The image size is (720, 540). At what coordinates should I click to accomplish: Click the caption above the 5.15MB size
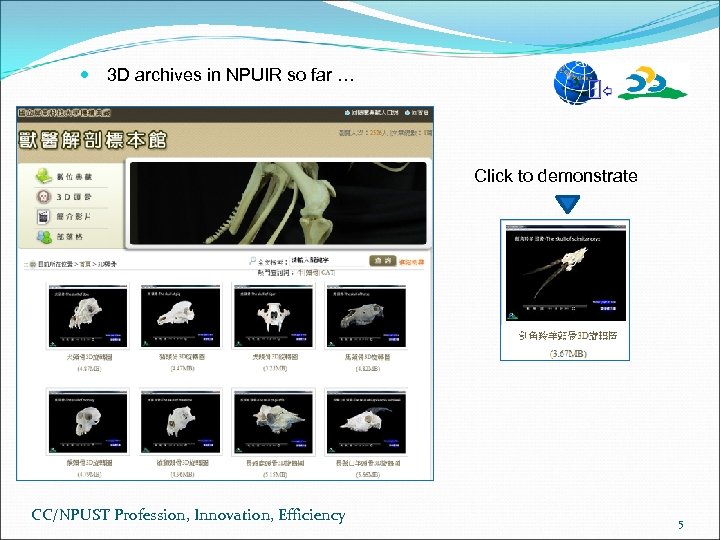click(275, 463)
